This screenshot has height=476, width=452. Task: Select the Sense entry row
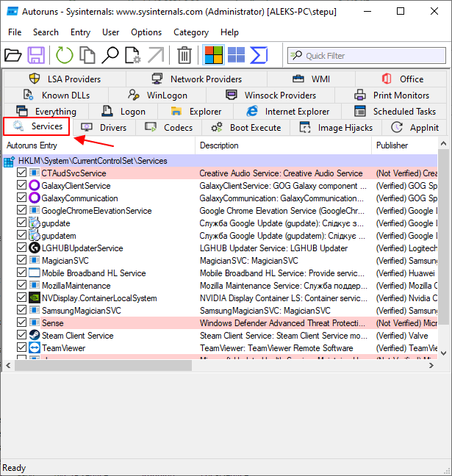[x=220, y=323]
